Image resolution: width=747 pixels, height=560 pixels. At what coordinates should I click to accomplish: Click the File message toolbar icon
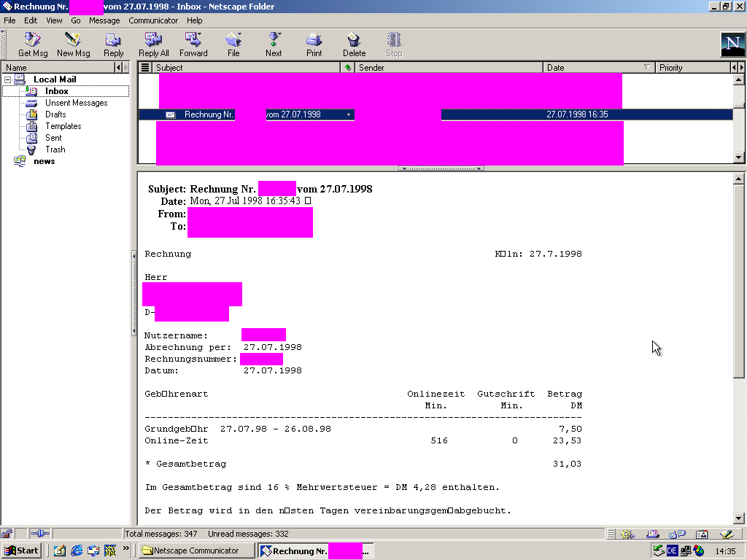click(x=233, y=44)
